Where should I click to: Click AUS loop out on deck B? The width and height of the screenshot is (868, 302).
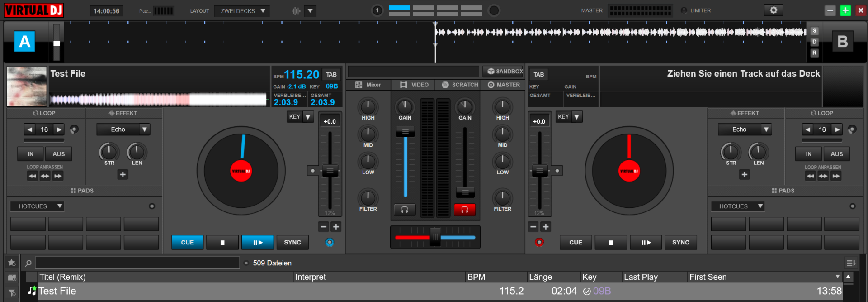tap(836, 154)
